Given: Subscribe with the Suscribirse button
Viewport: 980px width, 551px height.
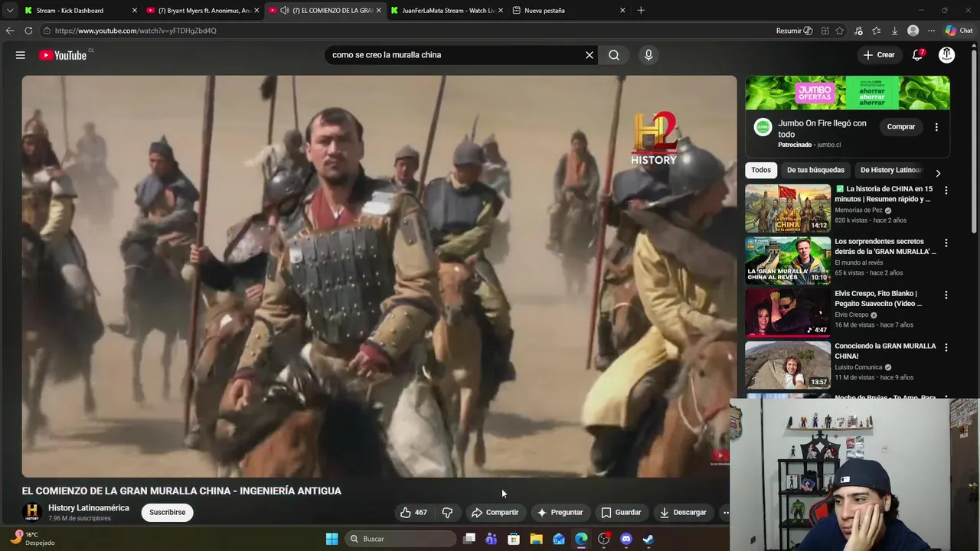Looking at the screenshot, I should tap(167, 512).
